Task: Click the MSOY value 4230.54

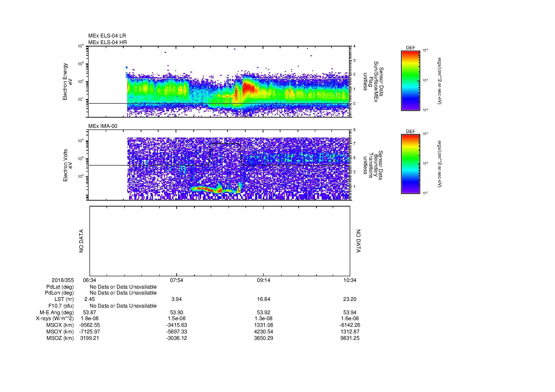Action: click(x=263, y=332)
